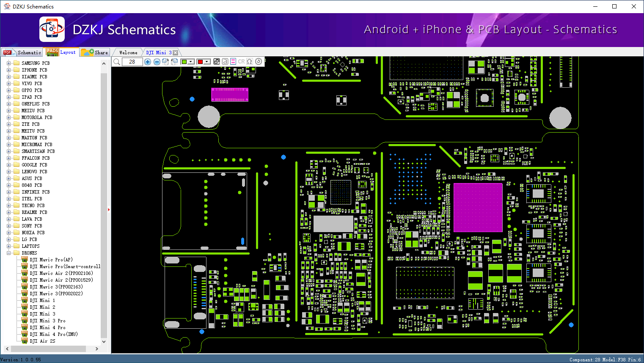The width and height of the screenshot is (644, 363).
Task: Click the folder icon next to GOOGLE PCB
Action: point(17,165)
